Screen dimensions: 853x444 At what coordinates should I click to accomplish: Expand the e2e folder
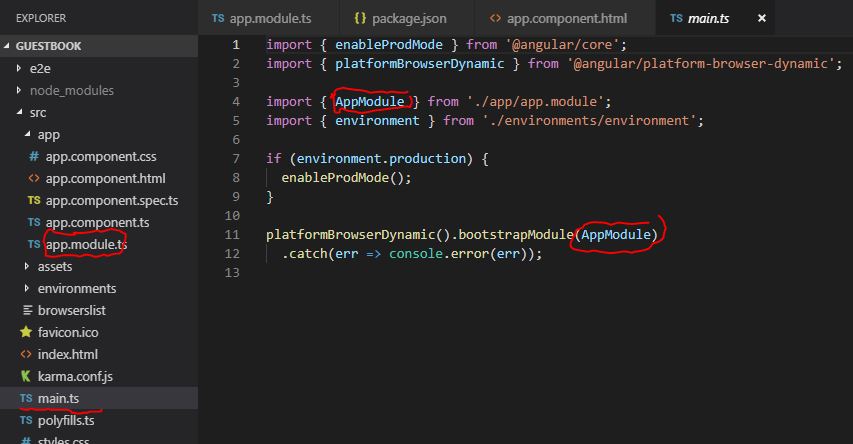(20, 68)
